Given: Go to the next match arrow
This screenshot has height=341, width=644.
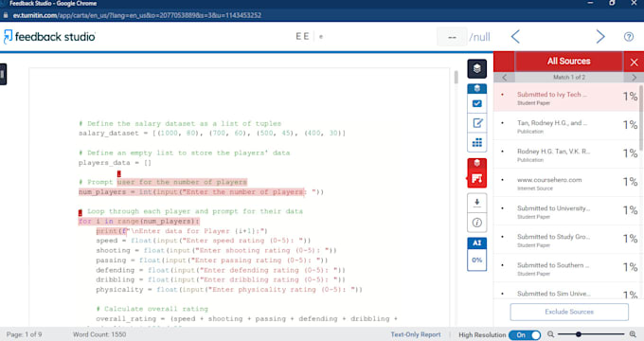Looking at the screenshot, I should coord(634,78).
